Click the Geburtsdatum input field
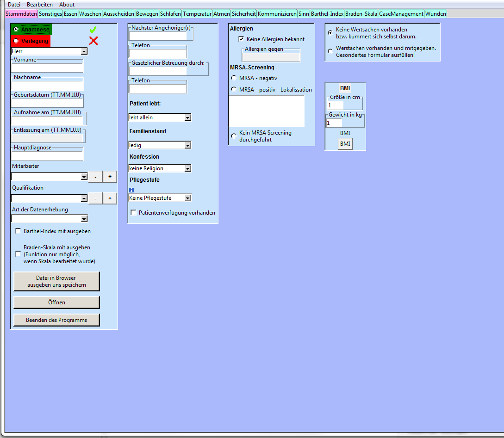 tap(47, 103)
